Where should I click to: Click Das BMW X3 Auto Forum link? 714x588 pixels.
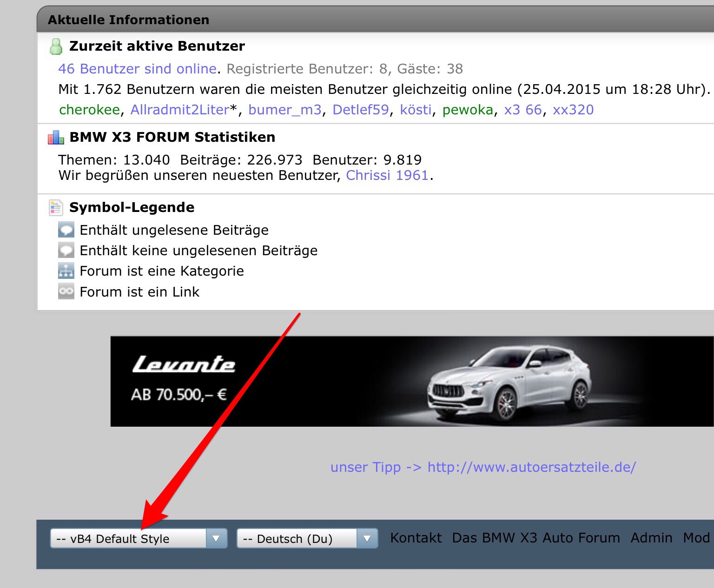(x=536, y=538)
